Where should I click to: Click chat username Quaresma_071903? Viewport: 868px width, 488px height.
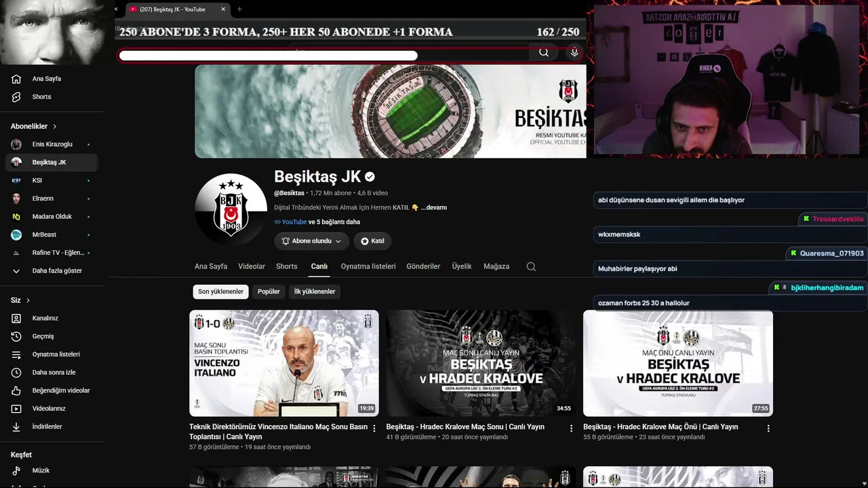832,253
